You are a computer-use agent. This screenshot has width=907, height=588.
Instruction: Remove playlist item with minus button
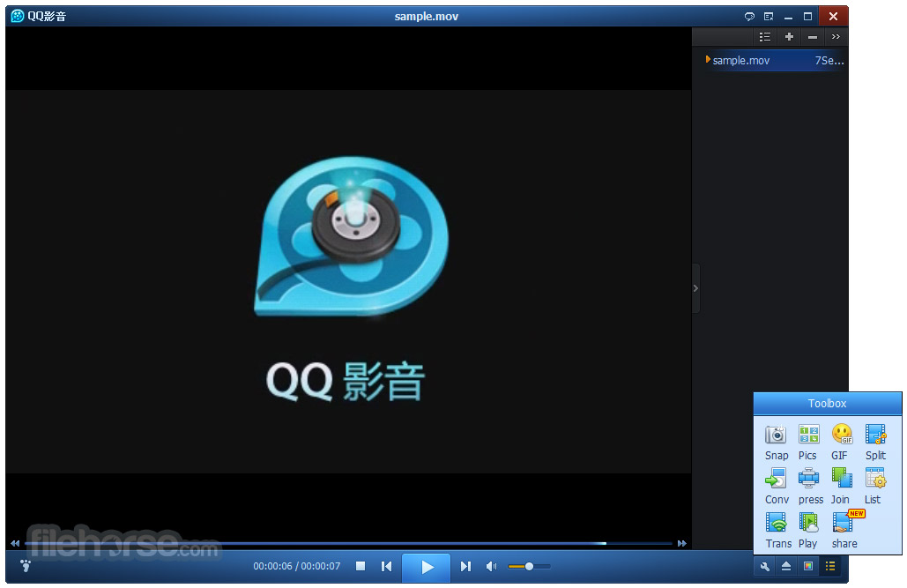(813, 37)
